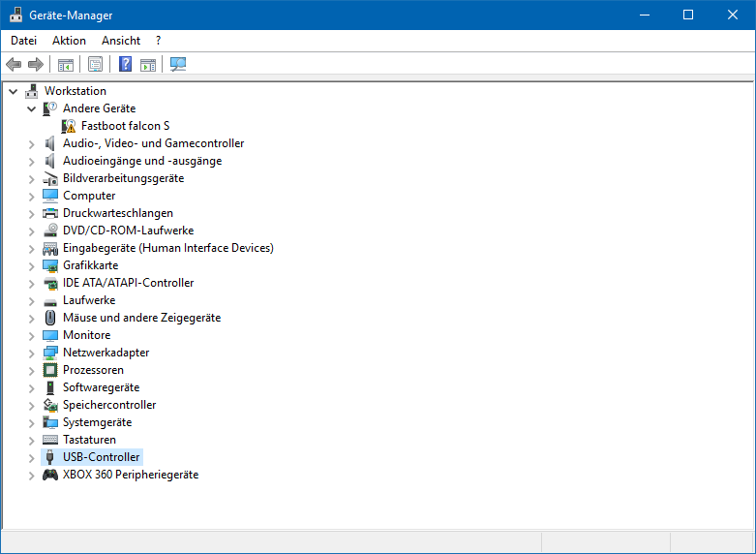
Task: Click the Grafikkarte display adapter icon
Action: click(x=50, y=265)
